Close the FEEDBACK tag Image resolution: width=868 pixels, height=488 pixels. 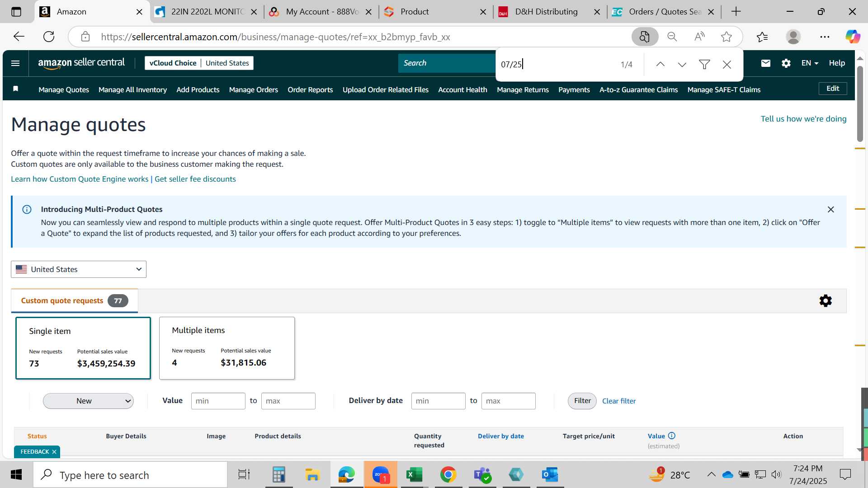click(x=54, y=452)
